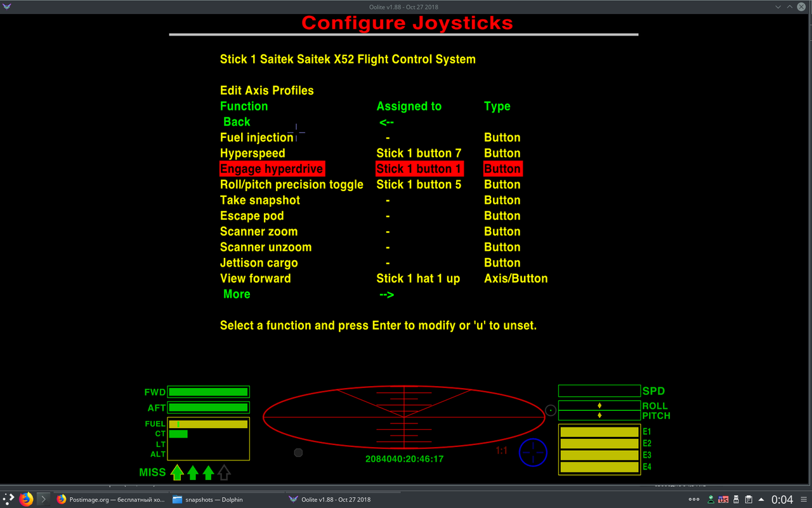Click the 'Edit Axis Profiles' heading
The width and height of the screenshot is (812, 508).
coord(267,90)
